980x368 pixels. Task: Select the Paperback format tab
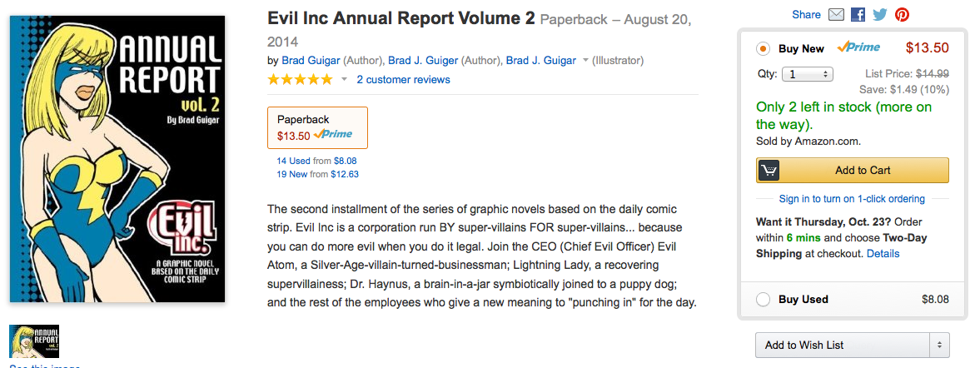coord(317,127)
